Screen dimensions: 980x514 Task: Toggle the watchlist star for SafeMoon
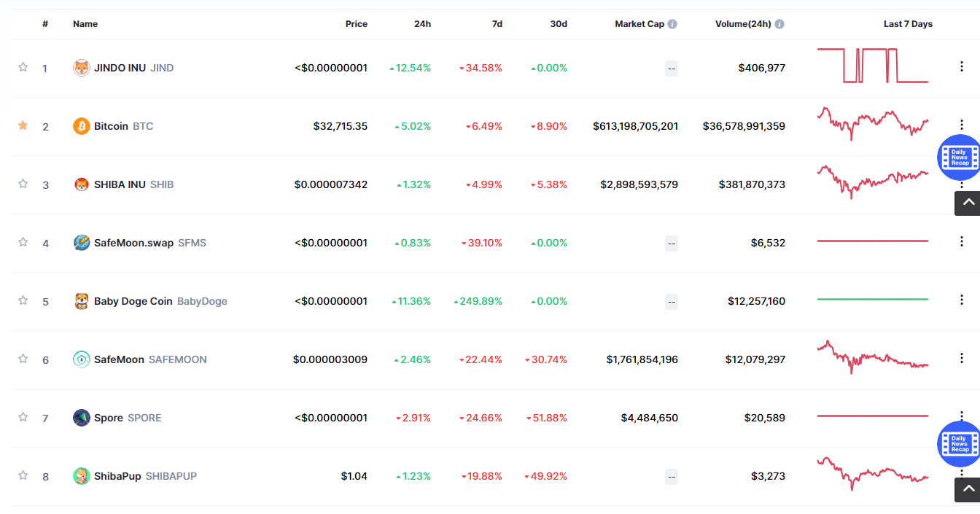[23, 359]
